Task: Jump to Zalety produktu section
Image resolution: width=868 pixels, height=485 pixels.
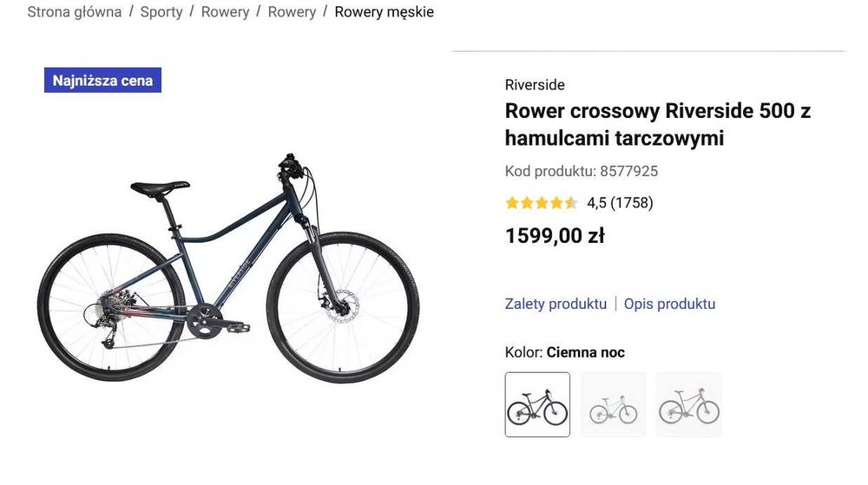Action: tap(556, 304)
